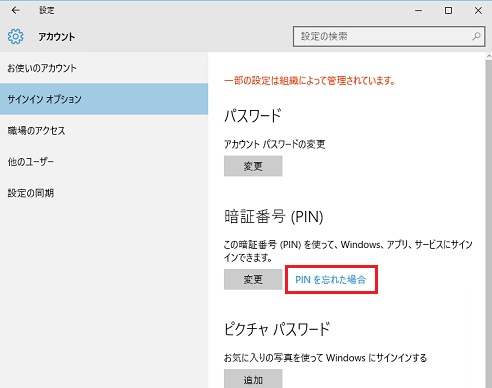492x388 pixels.
Task: Click 追加 button under ピクチャ パスワード
Action: pyautogui.click(x=253, y=379)
